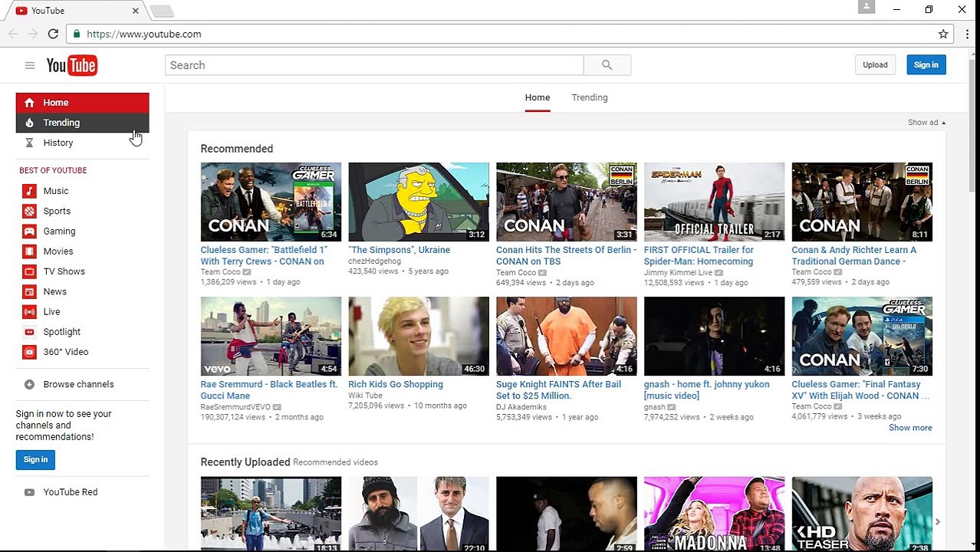Click the Sports channel icon
Screen dimensions: 980x552
(x=29, y=211)
